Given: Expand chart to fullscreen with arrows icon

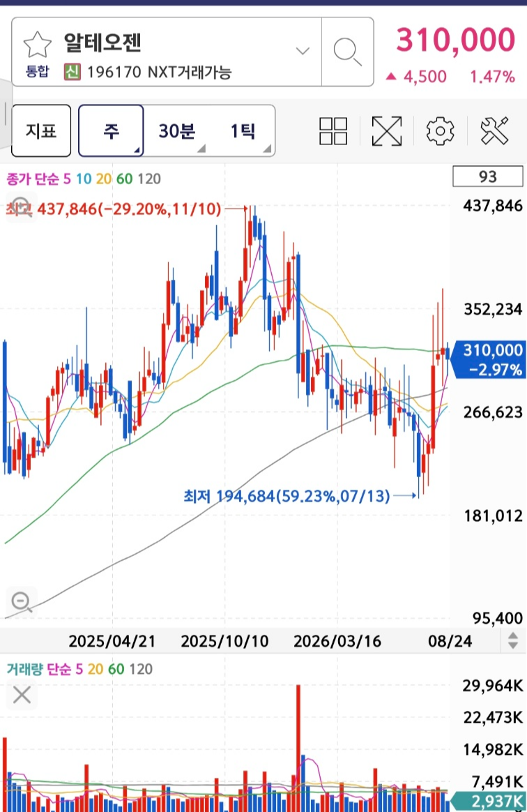Looking at the screenshot, I should tap(387, 130).
